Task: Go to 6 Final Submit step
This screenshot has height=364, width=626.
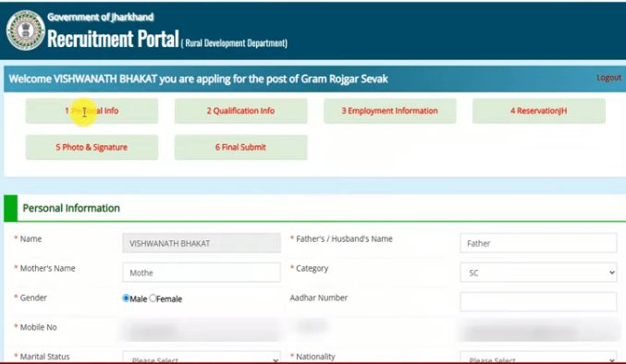Action: pyautogui.click(x=240, y=147)
